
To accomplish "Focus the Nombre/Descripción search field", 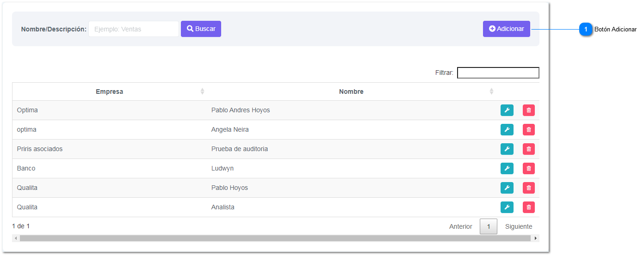I will (x=133, y=29).
